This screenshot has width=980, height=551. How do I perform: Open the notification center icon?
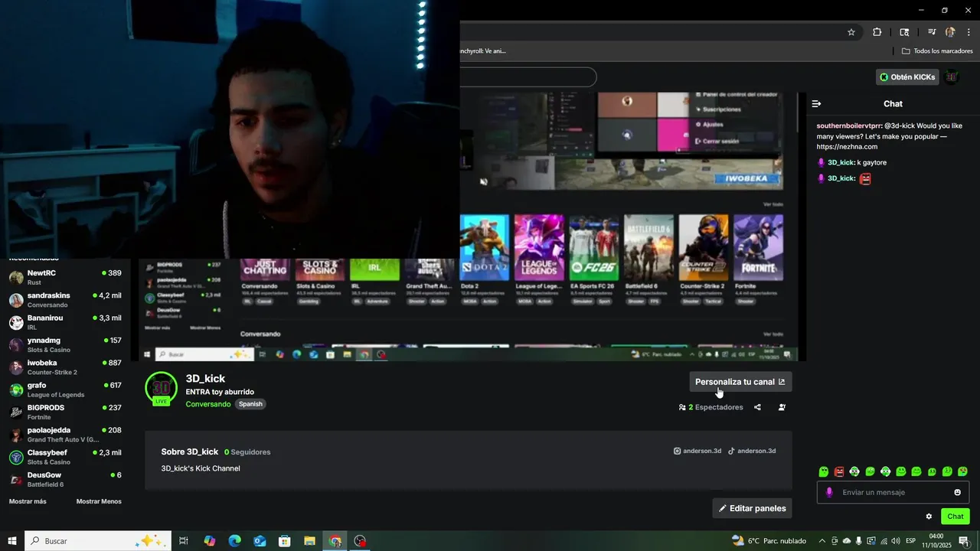(964, 541)
